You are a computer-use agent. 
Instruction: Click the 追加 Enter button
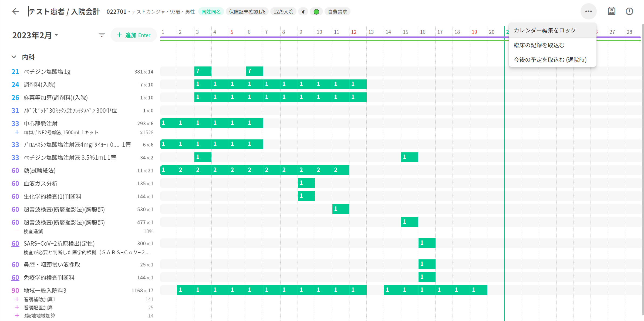tap(134, 35)
